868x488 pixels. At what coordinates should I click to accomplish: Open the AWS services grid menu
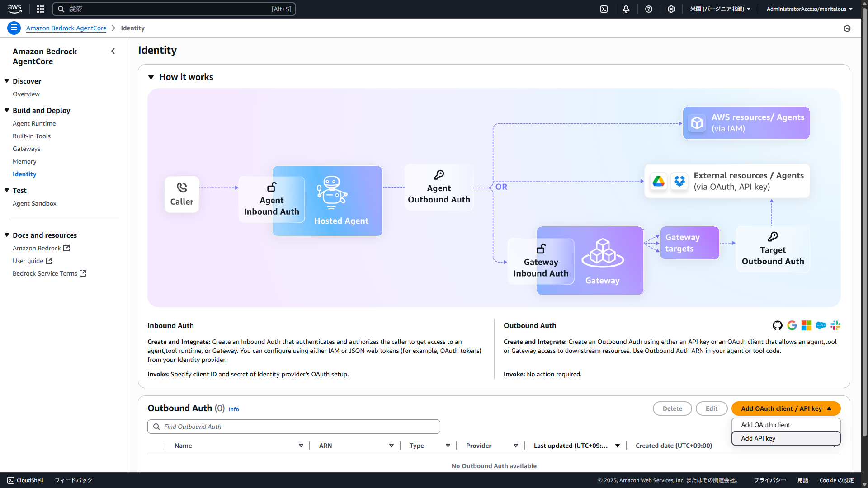click(41, 9)
